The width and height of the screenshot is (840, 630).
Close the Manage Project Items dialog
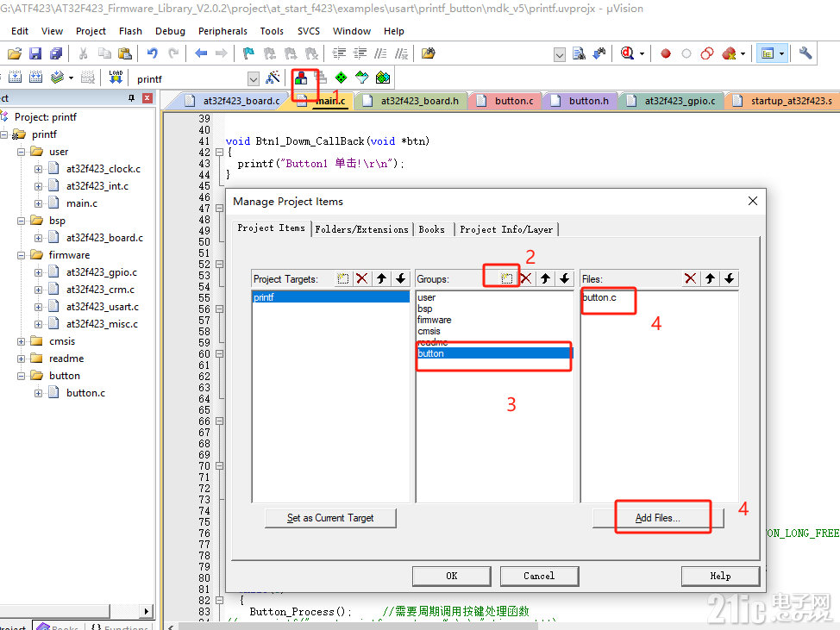753,201
